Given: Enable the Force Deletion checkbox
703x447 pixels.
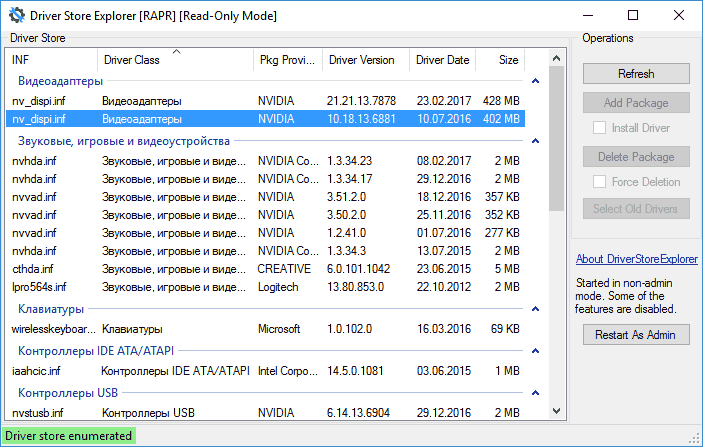Looking at the screenshot, I should pyautogui.click(x=599, y=182).
